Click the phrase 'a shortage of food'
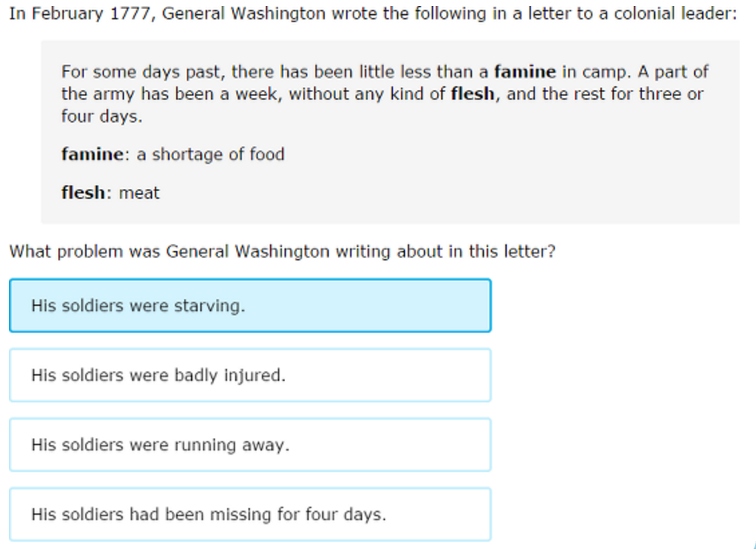Viewport: 756px width, 549px height. (211, 154)
